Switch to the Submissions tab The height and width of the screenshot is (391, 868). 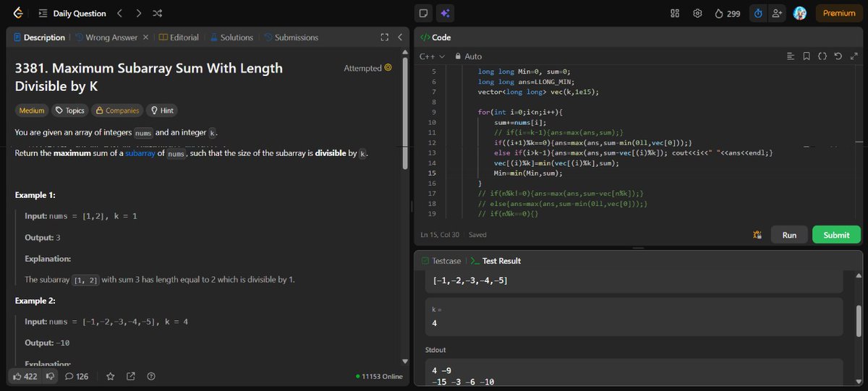coord(291,38)
